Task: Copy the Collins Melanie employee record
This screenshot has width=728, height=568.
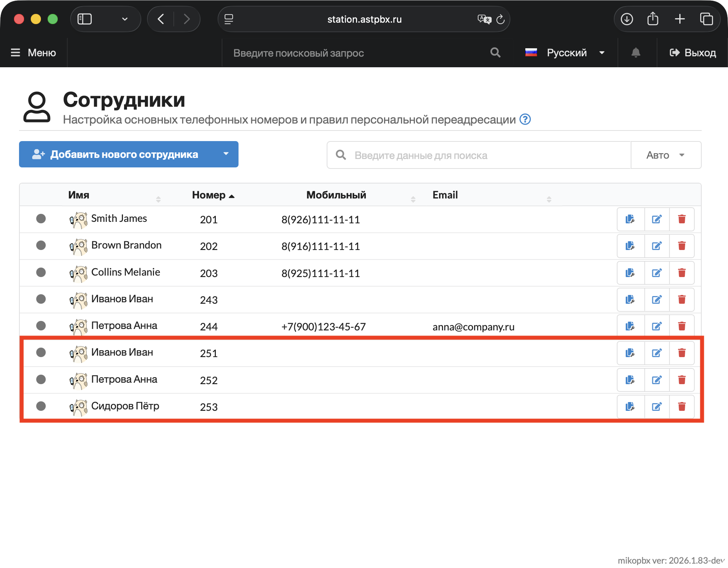Action: (630, 273)
